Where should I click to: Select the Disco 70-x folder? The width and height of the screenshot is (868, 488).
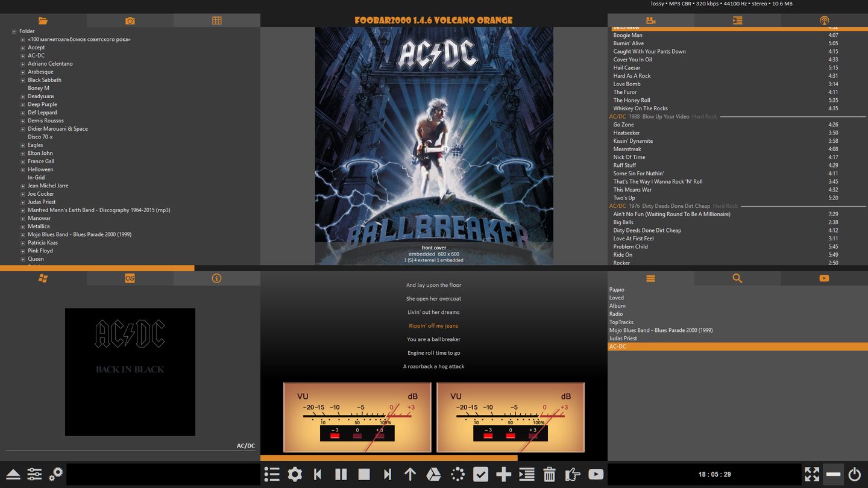coord(40,137)
